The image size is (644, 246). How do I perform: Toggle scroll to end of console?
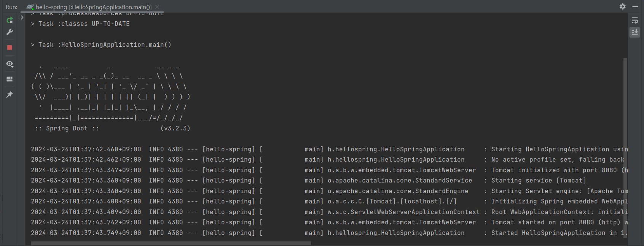(x=635, y=32)
